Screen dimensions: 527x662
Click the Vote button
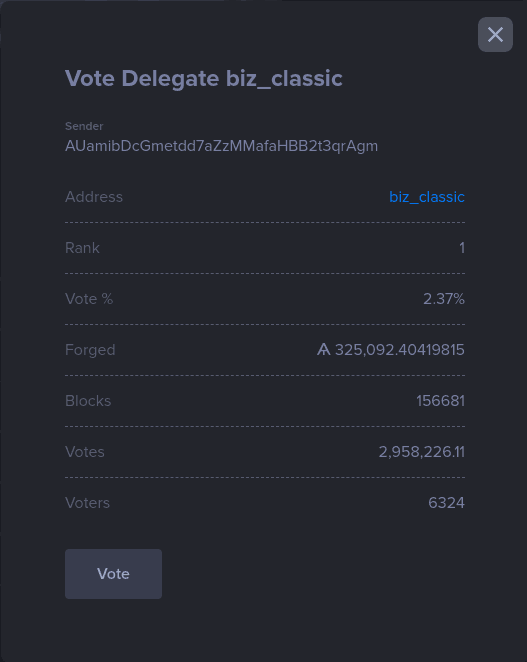[113, 574]
